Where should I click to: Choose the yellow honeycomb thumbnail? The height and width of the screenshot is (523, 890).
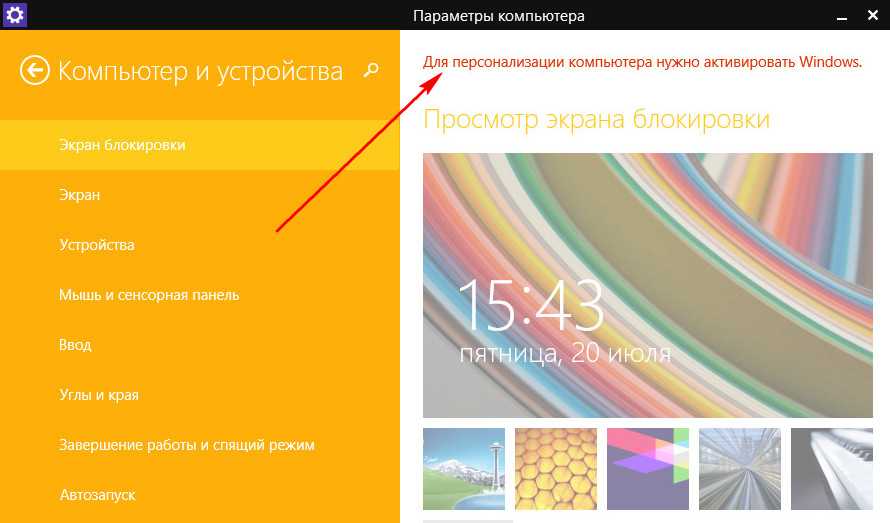coord(556,469)
